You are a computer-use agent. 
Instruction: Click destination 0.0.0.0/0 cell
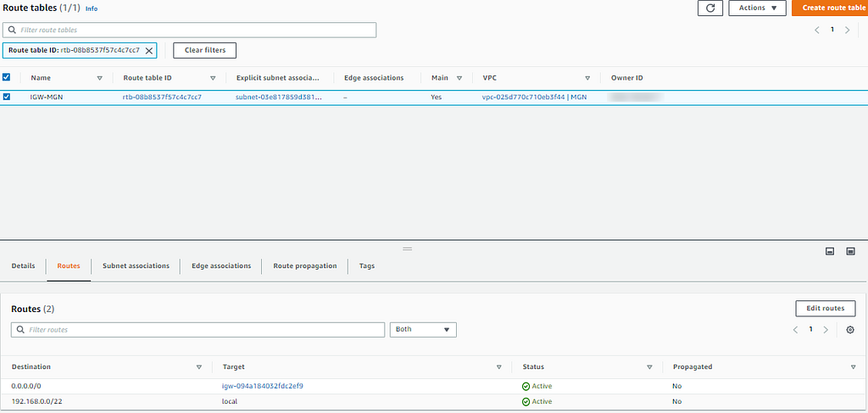[26, 386]
